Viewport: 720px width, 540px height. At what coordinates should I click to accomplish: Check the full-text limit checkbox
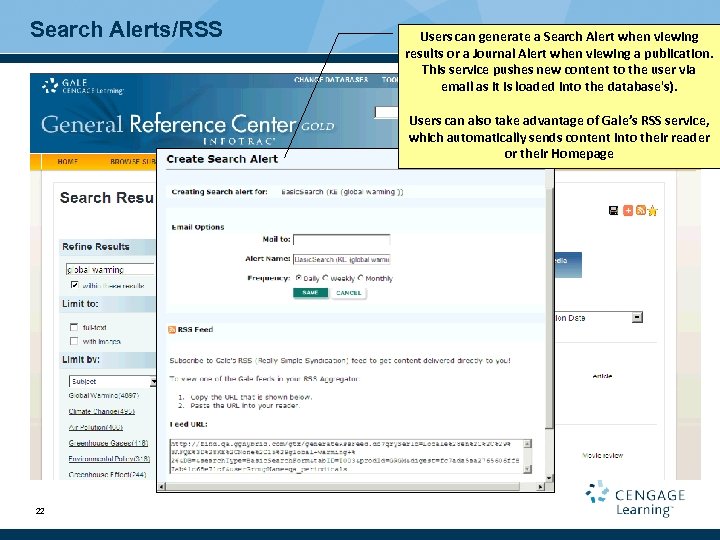click(x=74, y=327)
